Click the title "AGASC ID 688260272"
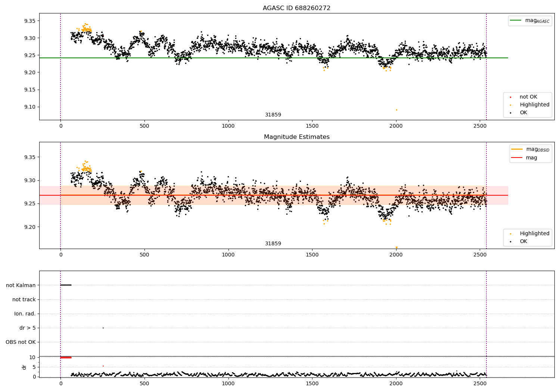This screenshot has width=560, height=392. 296,8
